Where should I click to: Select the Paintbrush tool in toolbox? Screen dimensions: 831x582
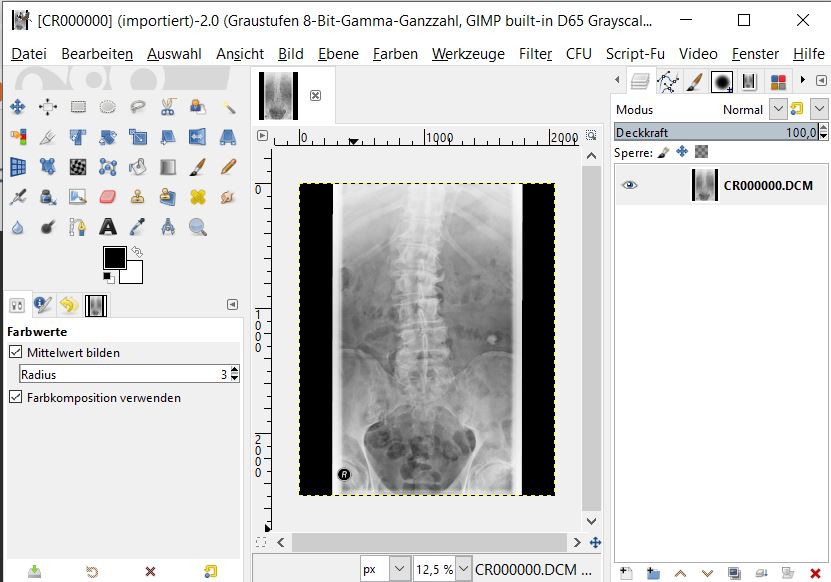click(x=198, y=167)
